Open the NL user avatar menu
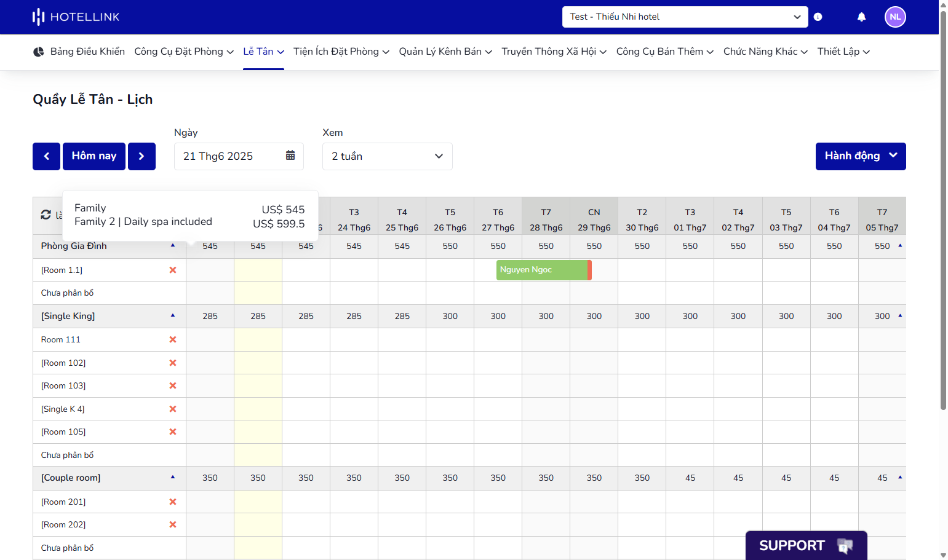 (895, 17)
